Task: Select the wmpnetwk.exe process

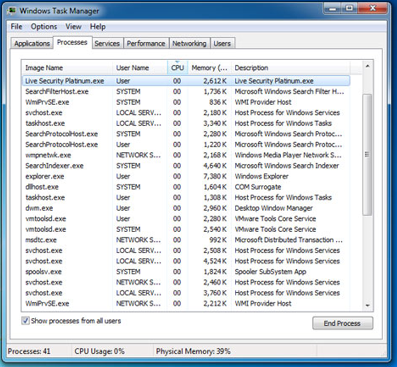Action: click(186, 155)
